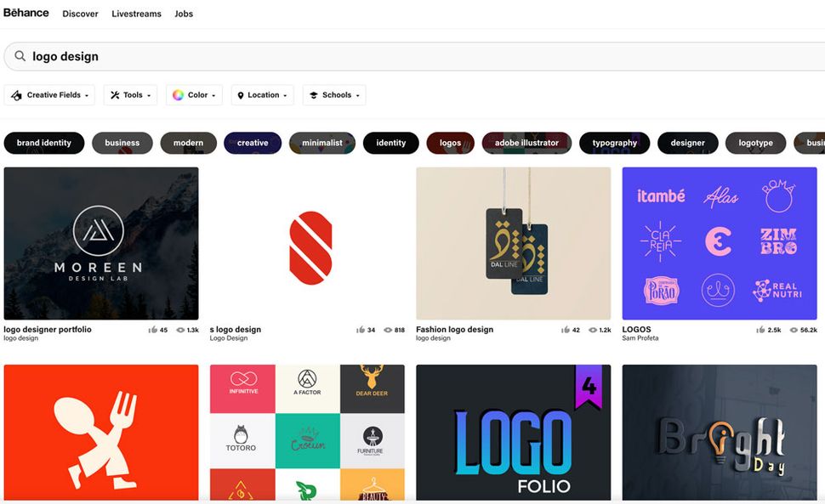Open the Moreen Design Lab project thumbnail
The image size is (825, 504).
[x=101, y=243]
